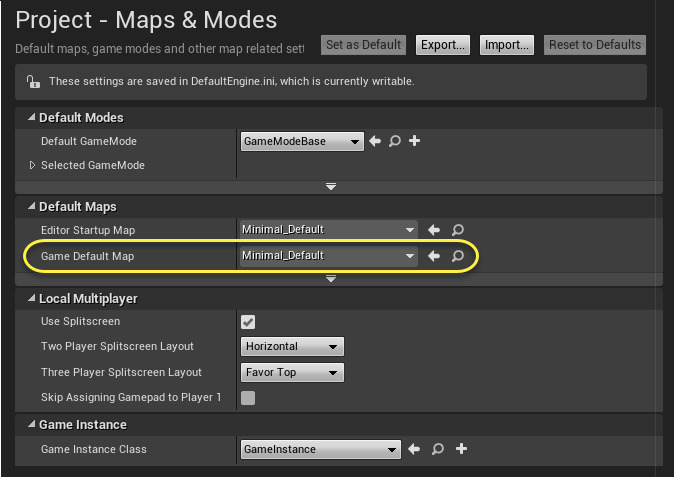674x477 pixels.
Task: Use selected asset for Default GameMode
Action: [375, 141]
